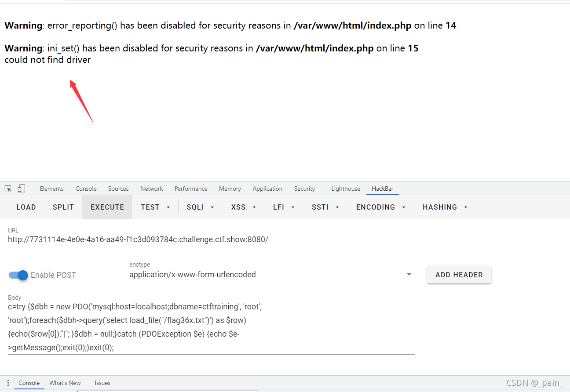Image resolution: width=570 pixels, height=392 pixels.
Task: Click the LOAD button in HackBar
Action: (x=26, y=207)
